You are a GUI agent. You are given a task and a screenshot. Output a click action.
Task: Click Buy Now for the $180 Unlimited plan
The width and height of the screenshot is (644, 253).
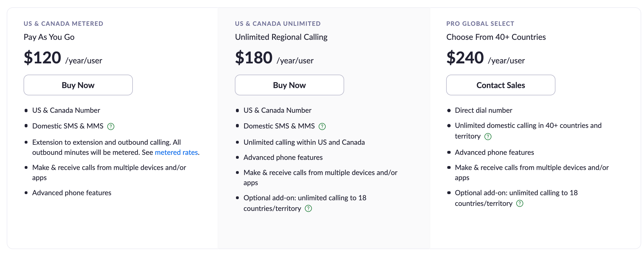(x=289, y=85)
